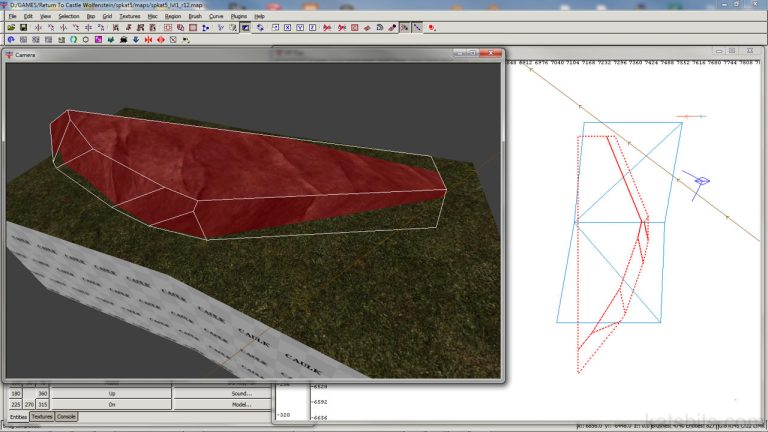The width and height of the screenshot is (768, 432).
Task: Open the Selection menu
Action: click(x=68, y=17)
